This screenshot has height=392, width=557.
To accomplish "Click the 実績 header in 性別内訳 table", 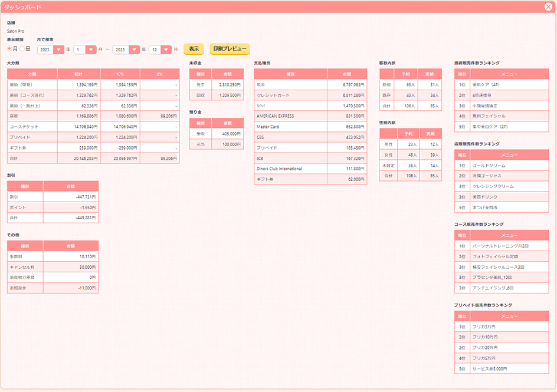I will [x=431, y=134].
